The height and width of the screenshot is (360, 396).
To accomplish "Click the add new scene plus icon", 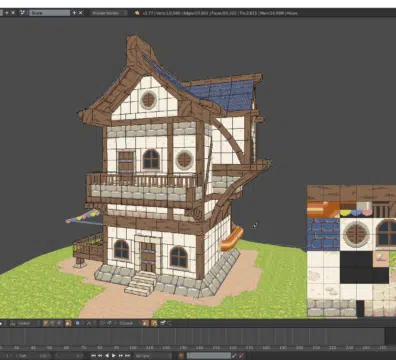I will (74, 13).
